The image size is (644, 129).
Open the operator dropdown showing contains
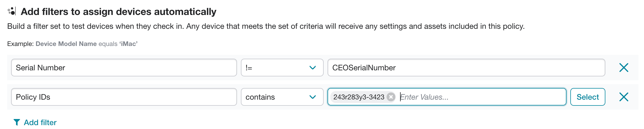click(x=276, y=97)
